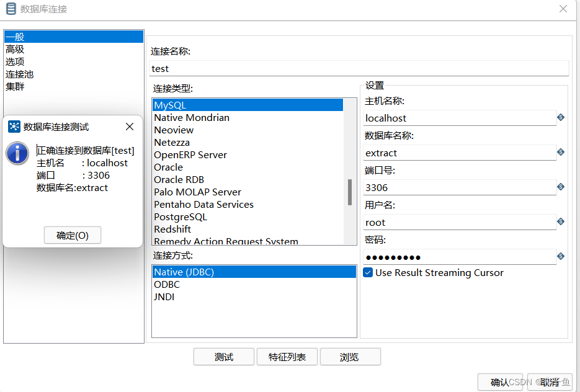
Task: Click the variable icon next to 用户名
Action: [561, 222]
